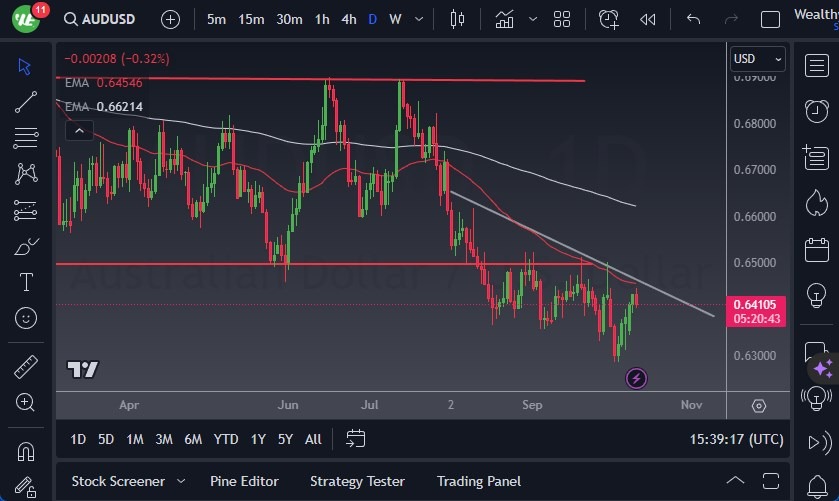Image resolution: width=839 pixels, height=501 pixels.
Task: Open the text annotation tool
Action: pyautogui.click(x=26, y=282)
